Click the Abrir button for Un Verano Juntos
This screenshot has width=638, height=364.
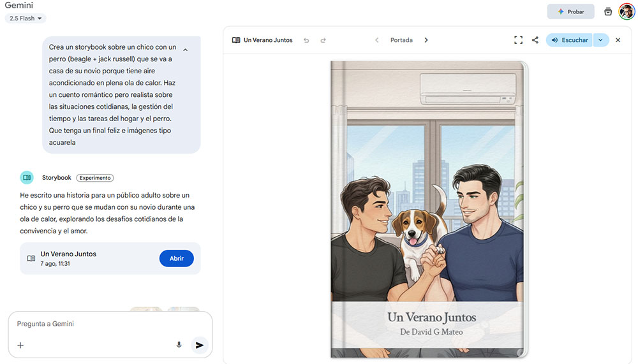tap(177, 258)
